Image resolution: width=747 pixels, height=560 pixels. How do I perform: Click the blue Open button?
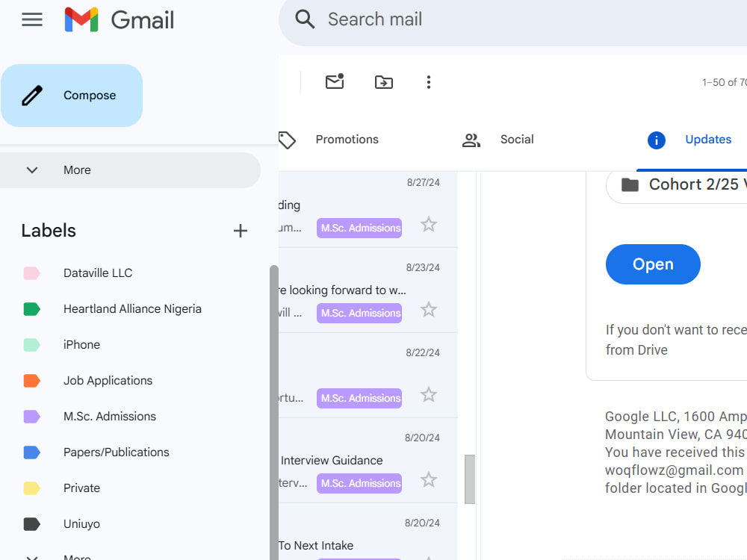[653, 264]
